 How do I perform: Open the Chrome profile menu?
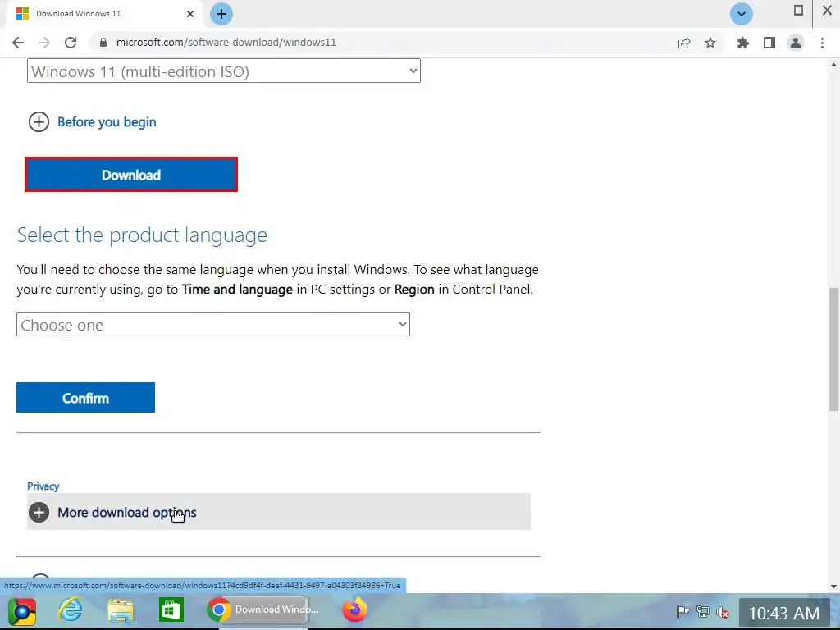pyautogui.click(x=796, y=43)
